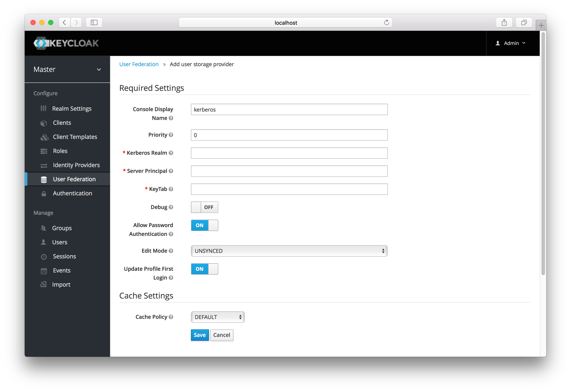Image resolution: width=571 pixels, height=392 pixels.
Task: Click the Save button
Action: coord(199,335)
